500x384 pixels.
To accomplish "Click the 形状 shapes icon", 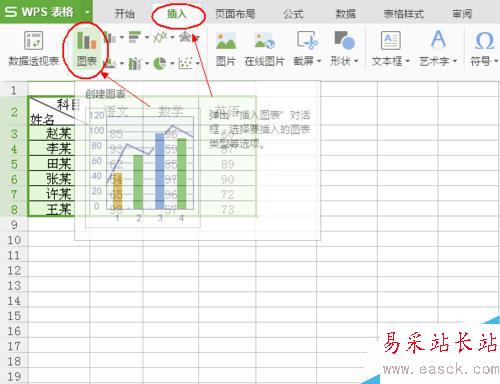I will pyautogui.click(x=344, y=40).
